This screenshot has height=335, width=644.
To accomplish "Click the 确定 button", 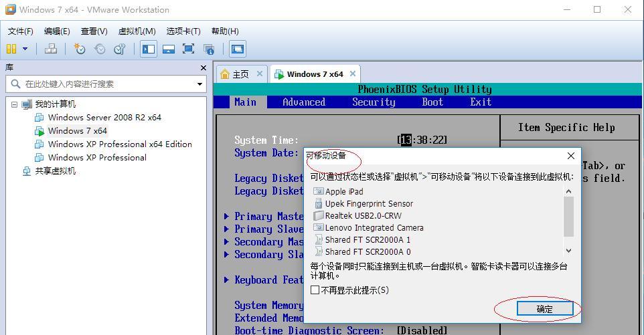I will coord(545,309).
